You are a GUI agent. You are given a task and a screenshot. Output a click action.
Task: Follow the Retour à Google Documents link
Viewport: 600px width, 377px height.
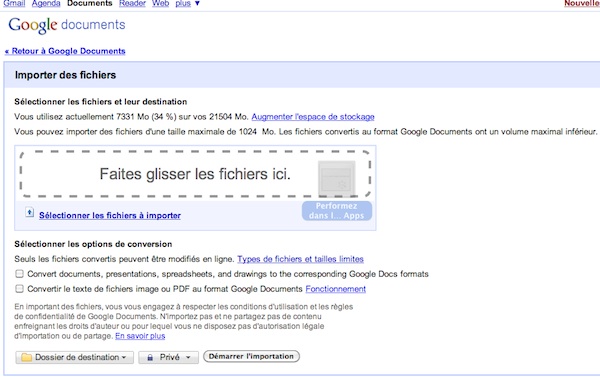click(65, 51)
